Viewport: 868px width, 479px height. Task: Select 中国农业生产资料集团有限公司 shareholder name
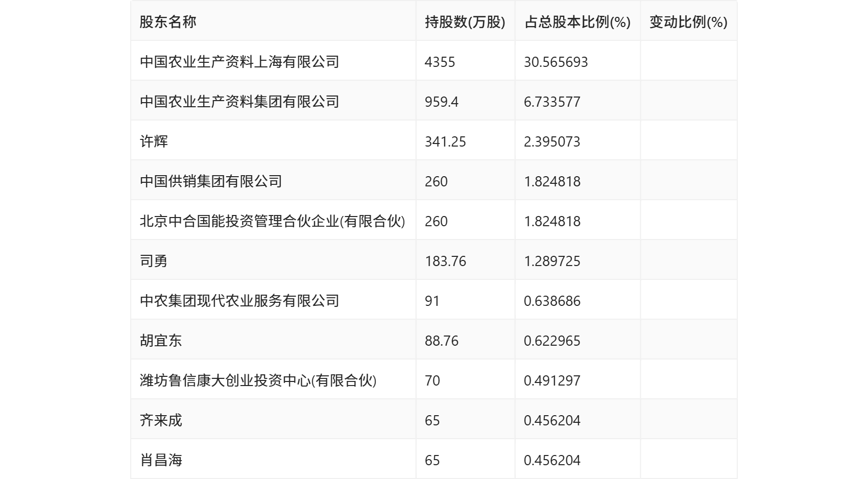point(239,102)
